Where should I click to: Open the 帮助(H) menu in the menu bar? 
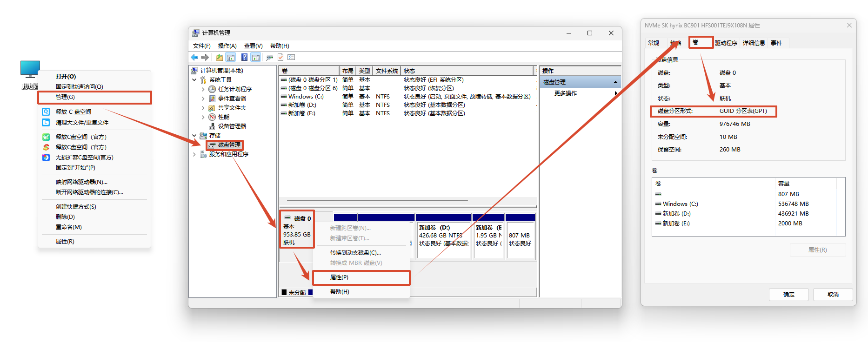[280, 46]
